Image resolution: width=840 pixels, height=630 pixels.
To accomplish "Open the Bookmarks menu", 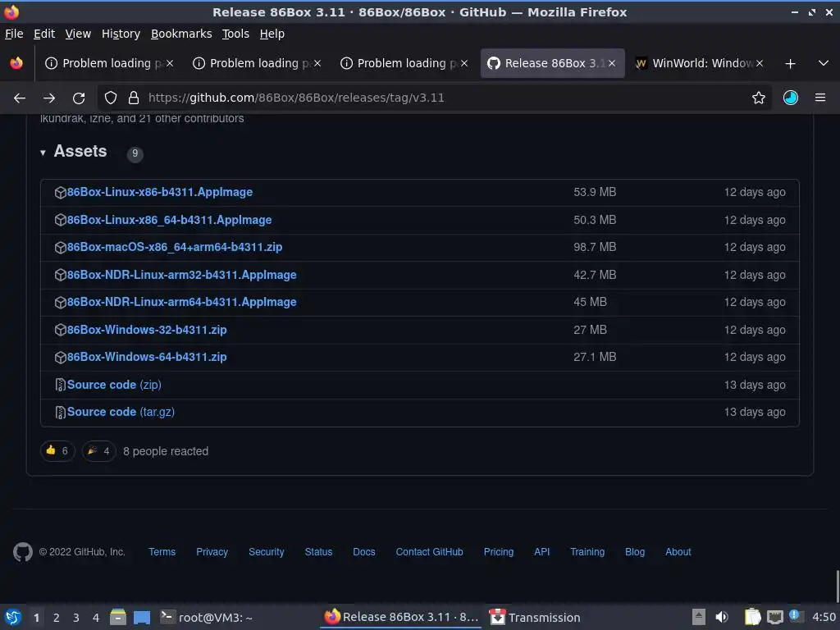I will pyautogui.click(x=181, y=34).
